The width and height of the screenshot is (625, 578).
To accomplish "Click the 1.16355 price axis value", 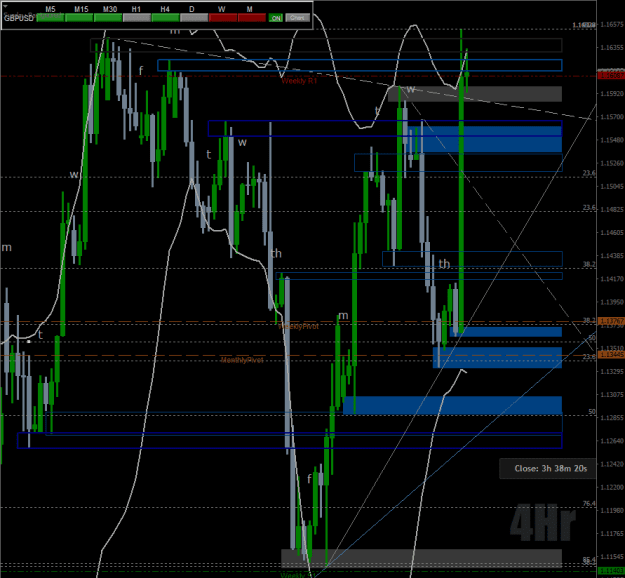I will coord(612,47).
